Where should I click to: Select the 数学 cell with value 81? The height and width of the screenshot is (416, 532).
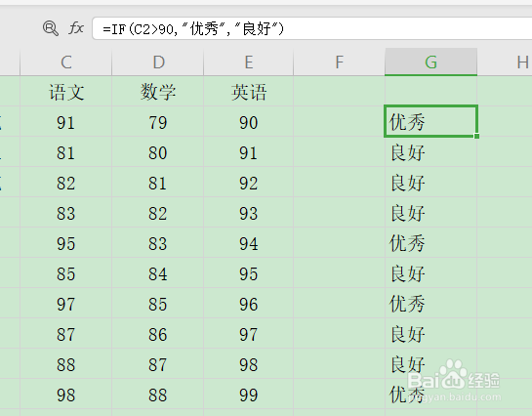coord(158,182)
